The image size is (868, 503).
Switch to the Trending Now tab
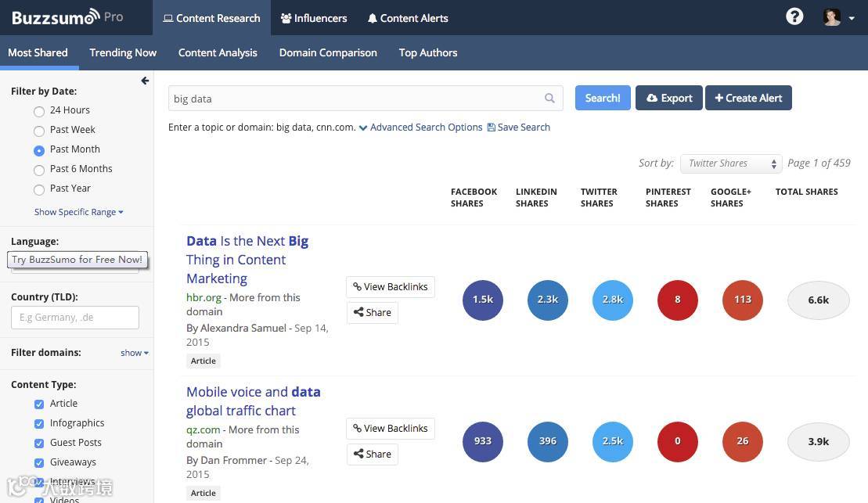point(123,52)
